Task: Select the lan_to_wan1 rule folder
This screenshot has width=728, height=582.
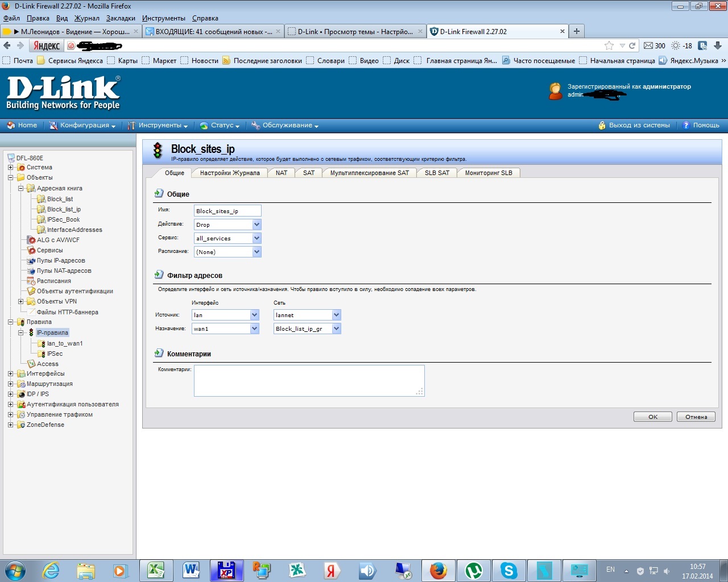Action: click(x=65, y=343)
